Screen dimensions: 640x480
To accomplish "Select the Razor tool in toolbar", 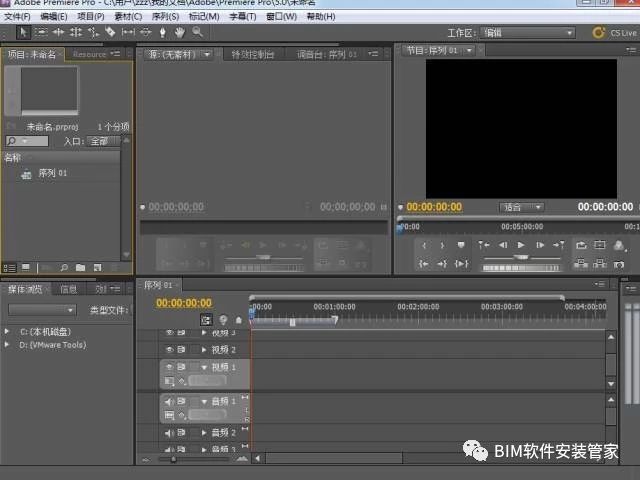I will pyautogui.click(x=110, y=32).
